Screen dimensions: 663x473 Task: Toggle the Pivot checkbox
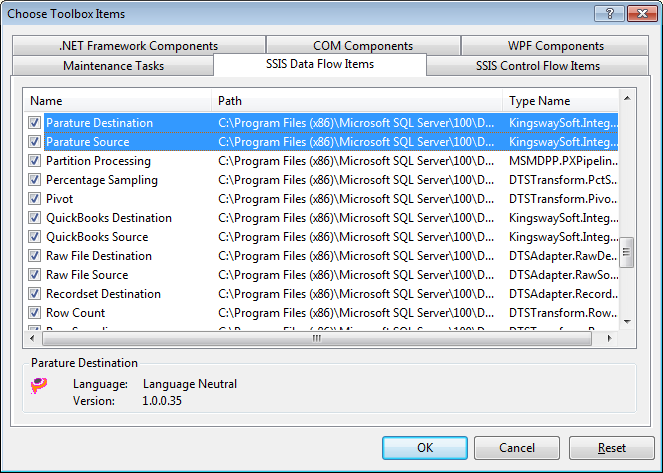34,199
